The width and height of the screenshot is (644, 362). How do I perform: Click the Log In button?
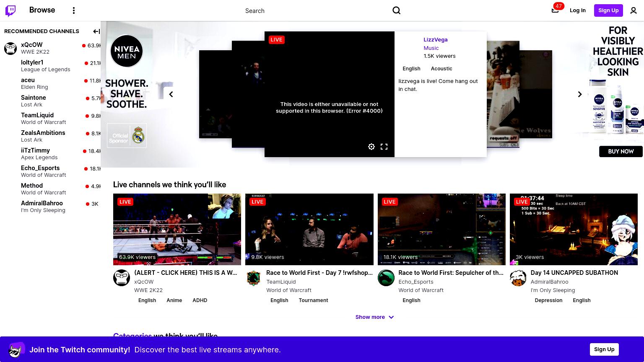coord(577,10)
